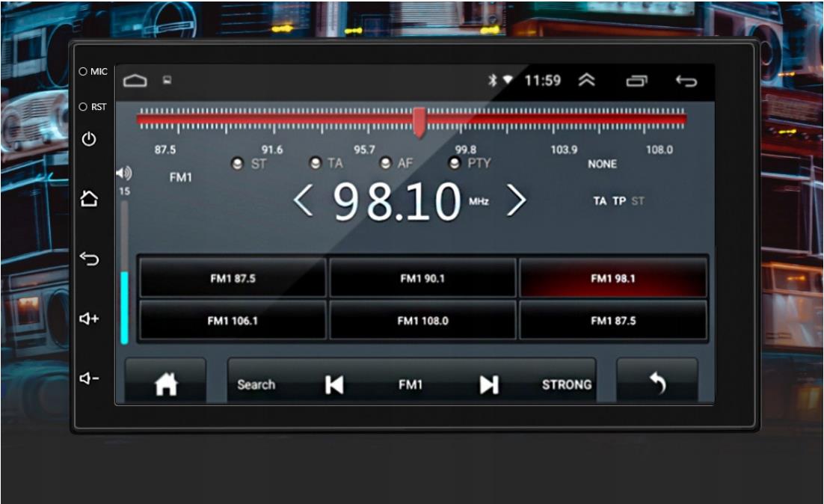The width and height of the screenshot is (824, 504).
Task: Tap the bezel home button icon
Action: pos(89,199)
